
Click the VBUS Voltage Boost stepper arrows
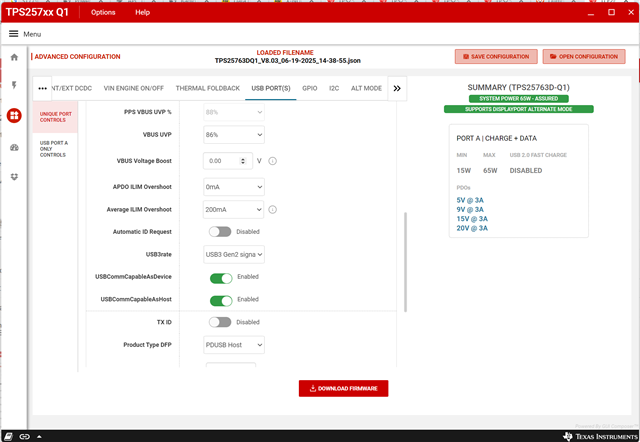click(243, 161)
